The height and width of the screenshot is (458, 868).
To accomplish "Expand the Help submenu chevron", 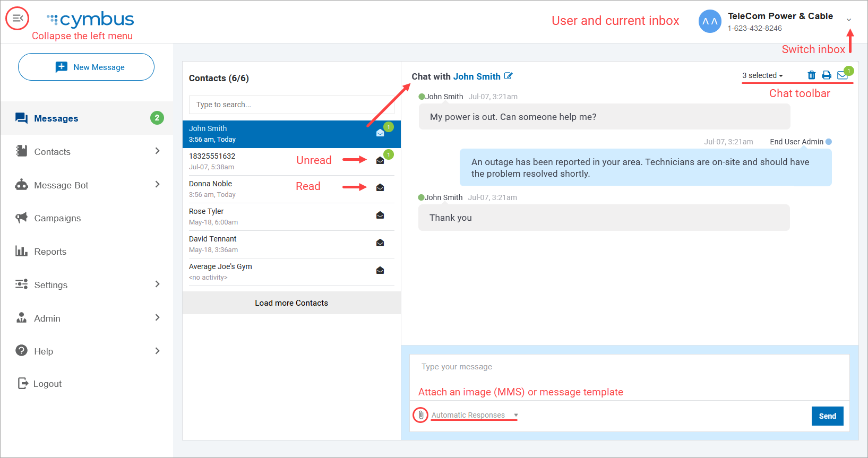I will point(157,351).
